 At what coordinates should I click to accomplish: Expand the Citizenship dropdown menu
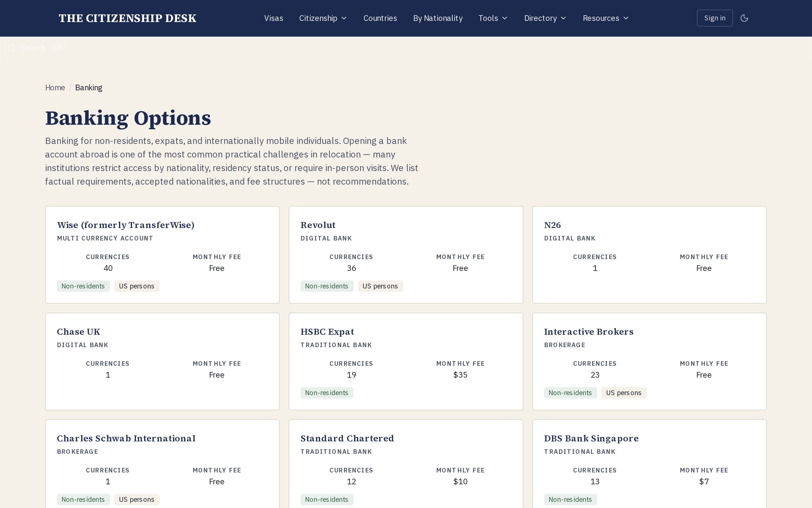coord(323,18)
